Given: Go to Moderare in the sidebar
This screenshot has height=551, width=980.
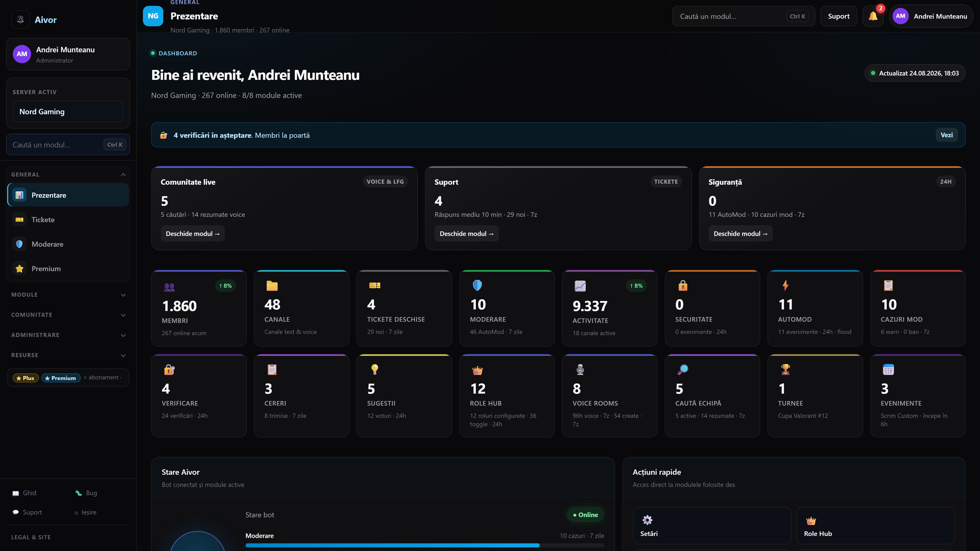Looking at the screenshot, I should 68,244.
